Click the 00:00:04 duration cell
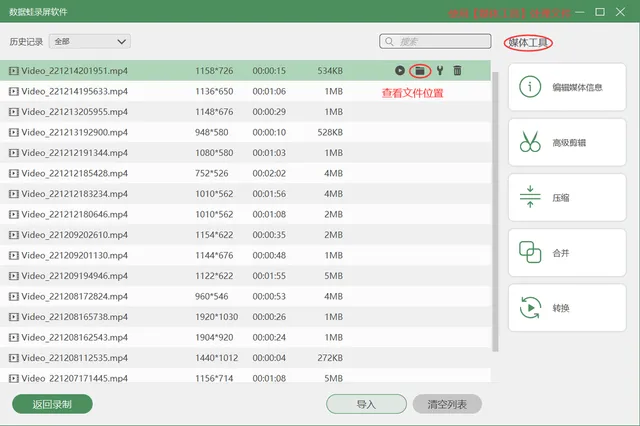This screenshot has height=426, width=640. pyautogui.click(x=269, y=358)
